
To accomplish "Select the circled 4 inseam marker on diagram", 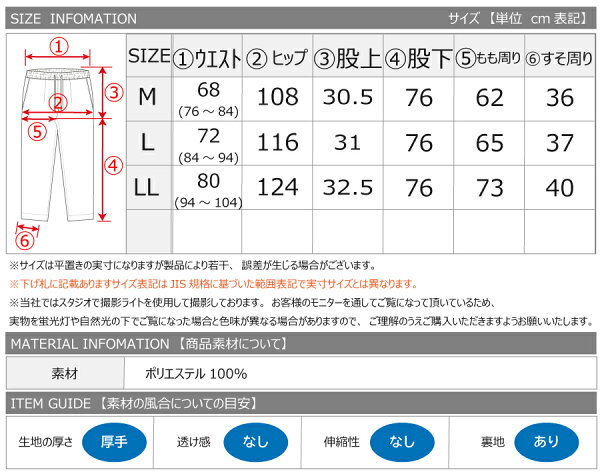I will point(114,163).
